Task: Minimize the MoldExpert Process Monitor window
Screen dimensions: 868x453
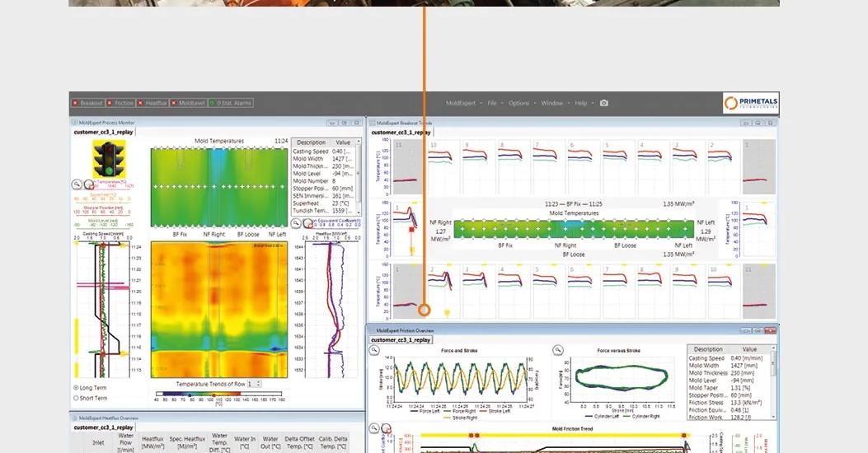Action: 333,123
